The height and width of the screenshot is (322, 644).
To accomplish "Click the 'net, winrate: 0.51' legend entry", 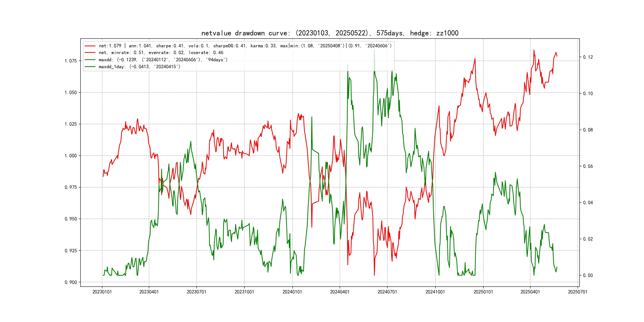I will coord(161,53).
